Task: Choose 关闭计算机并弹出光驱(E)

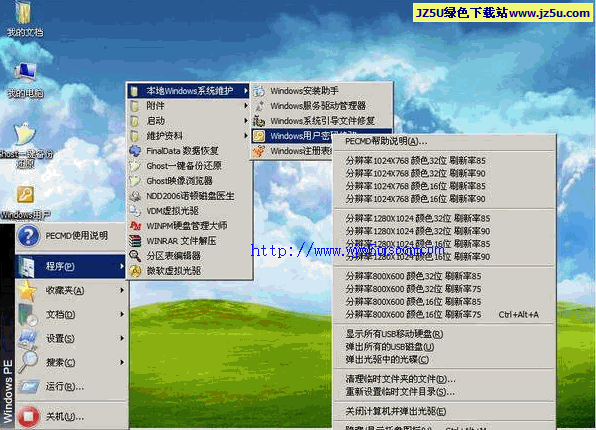Action: (x=444, y=412)
